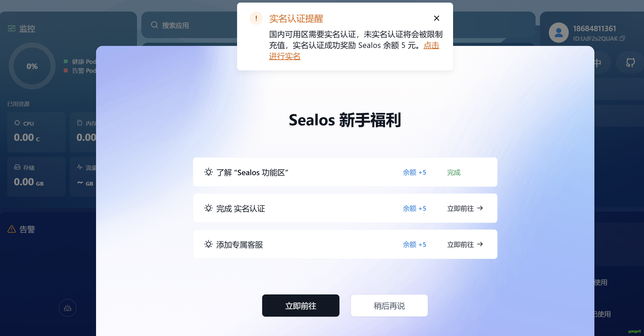Click the lightbulb icon beside 添加专属客服
This screenshot has height=336, width=644.
(208, 244)
